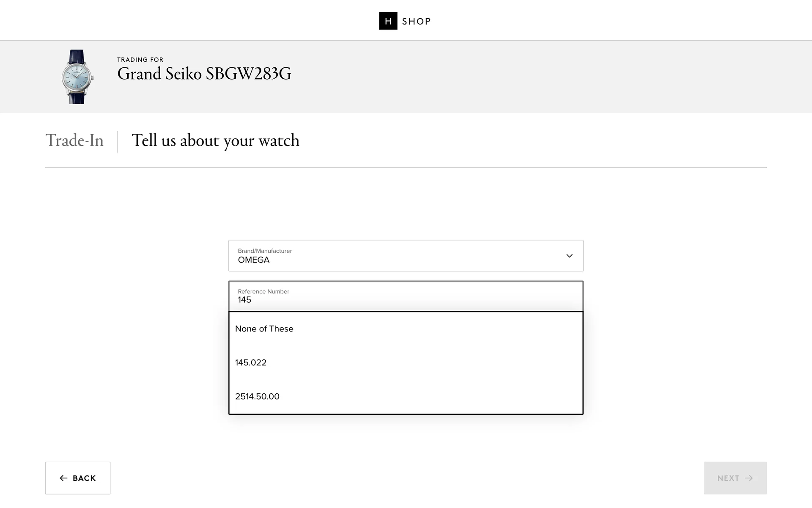
Task: Click the chevron arrow on brand dropdown
Action: pyautogui.click(x=569, y=256)
